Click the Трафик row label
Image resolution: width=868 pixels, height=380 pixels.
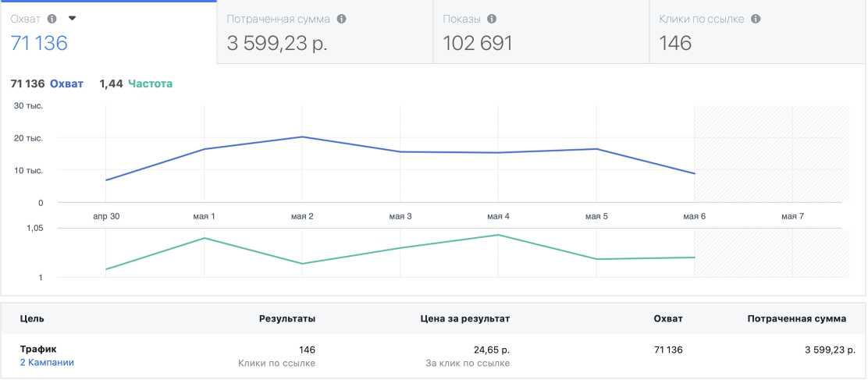(38, 349)
